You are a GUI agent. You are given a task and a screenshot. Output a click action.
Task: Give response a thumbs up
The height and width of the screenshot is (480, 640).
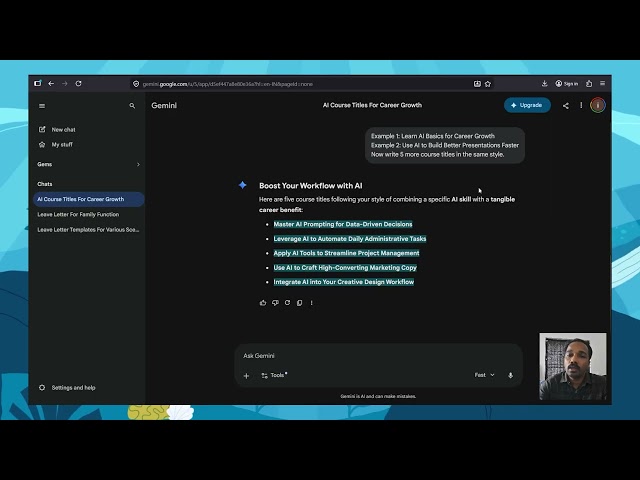click(263, 303)
